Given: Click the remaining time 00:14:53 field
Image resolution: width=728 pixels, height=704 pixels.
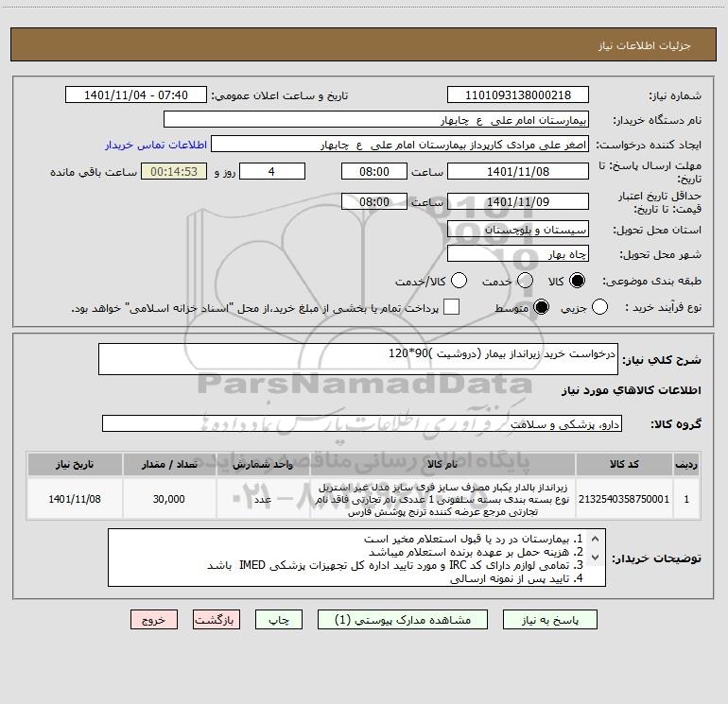Looking at the screenshot, I should pos(174,171).
